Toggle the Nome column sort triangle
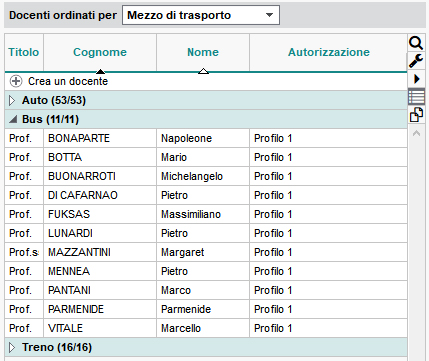This screenshot has width=429, height=361. point(203,71)
